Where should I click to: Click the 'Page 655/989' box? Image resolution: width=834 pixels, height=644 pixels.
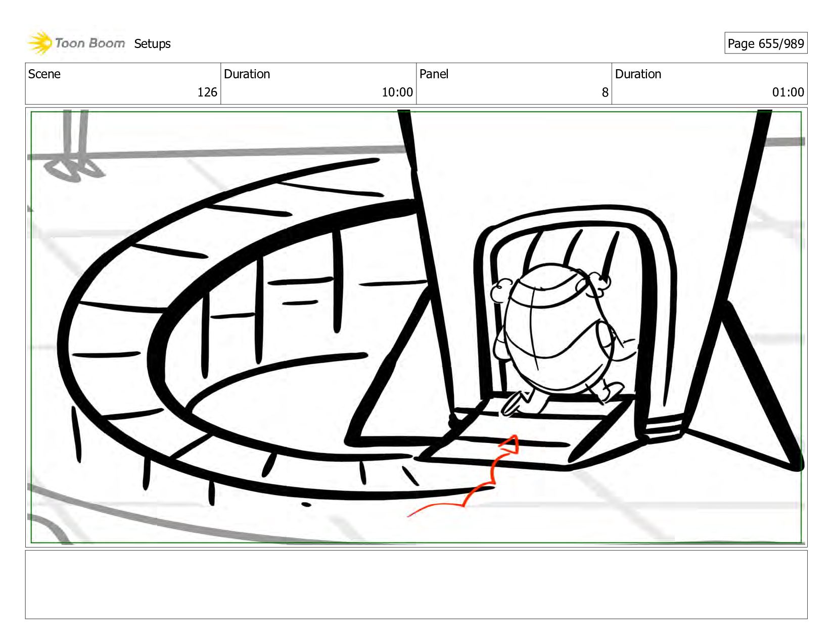point(766,43)
